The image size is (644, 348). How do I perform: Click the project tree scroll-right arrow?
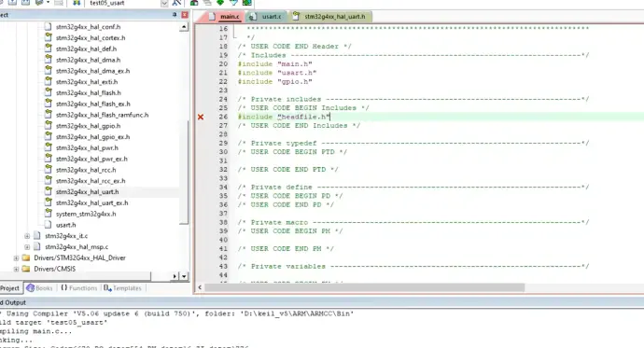pyautogui.click(x=175, y=276)
